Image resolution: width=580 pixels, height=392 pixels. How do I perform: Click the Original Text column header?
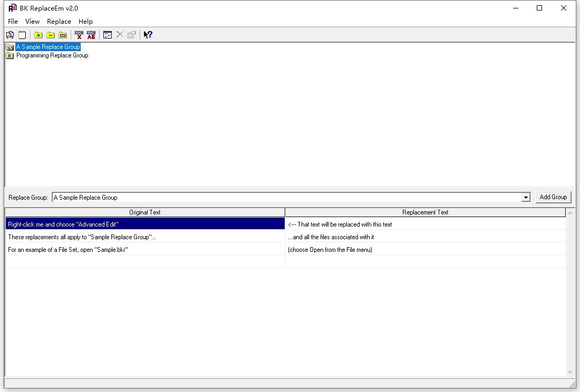pyautogui.click(x=145, y=212)
